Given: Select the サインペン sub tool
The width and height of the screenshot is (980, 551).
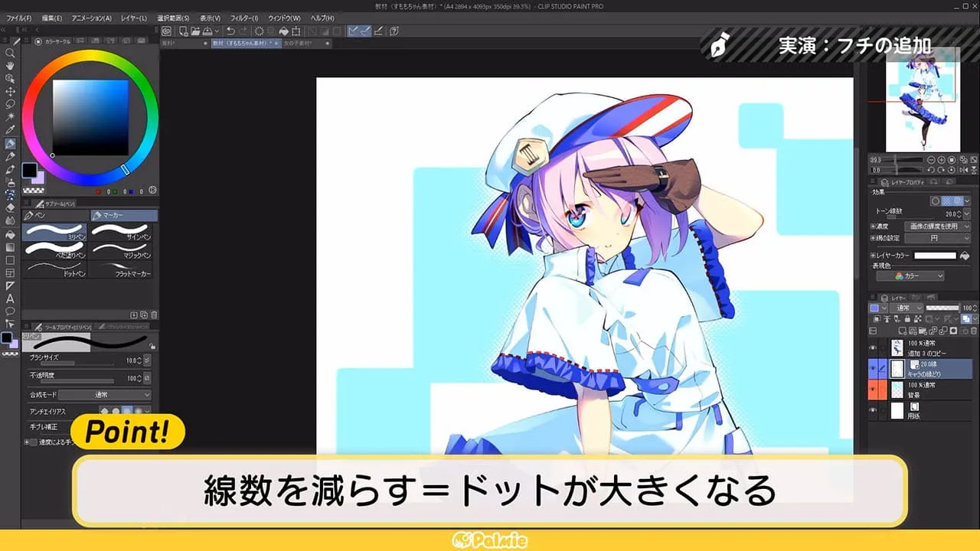Looking at the screenshot, I should click(122, 231).
